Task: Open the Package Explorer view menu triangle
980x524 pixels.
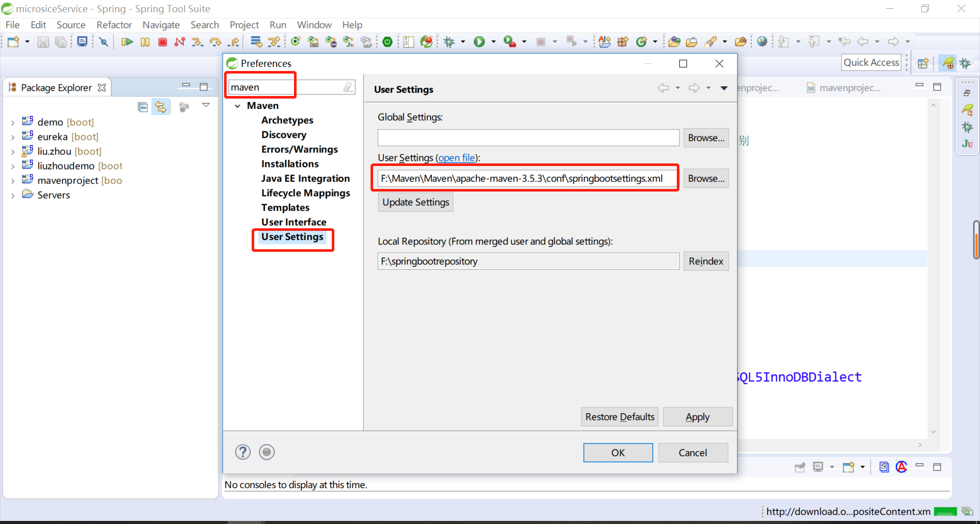Action: [206, 105]
